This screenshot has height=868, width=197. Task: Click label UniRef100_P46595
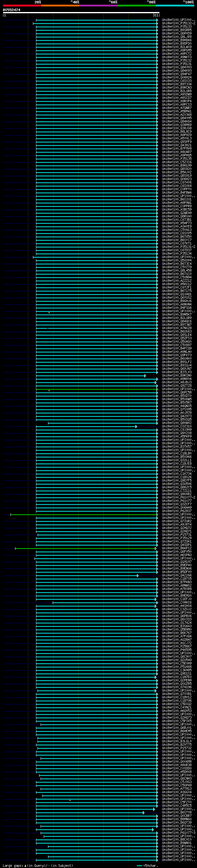[177, 650]
